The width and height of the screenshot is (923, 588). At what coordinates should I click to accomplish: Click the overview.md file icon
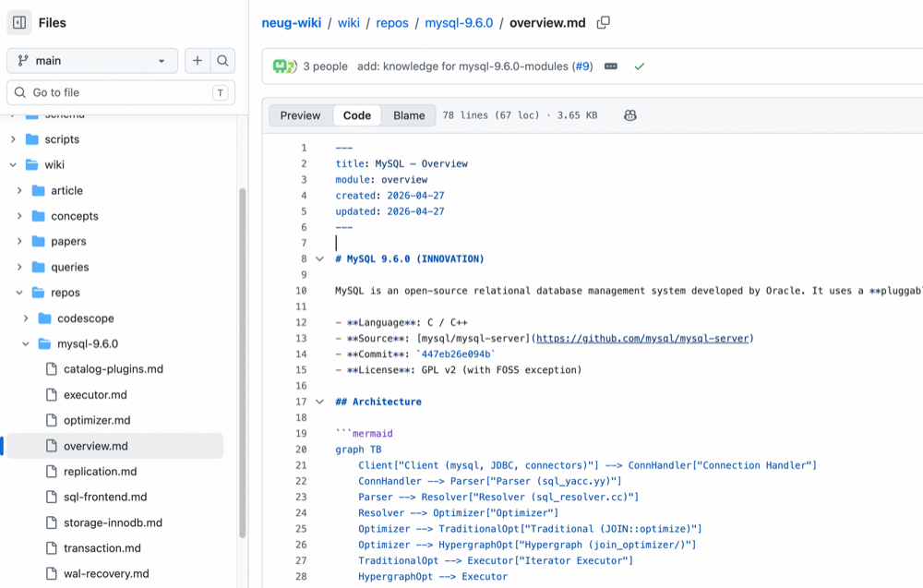click(x=52, y=446)
